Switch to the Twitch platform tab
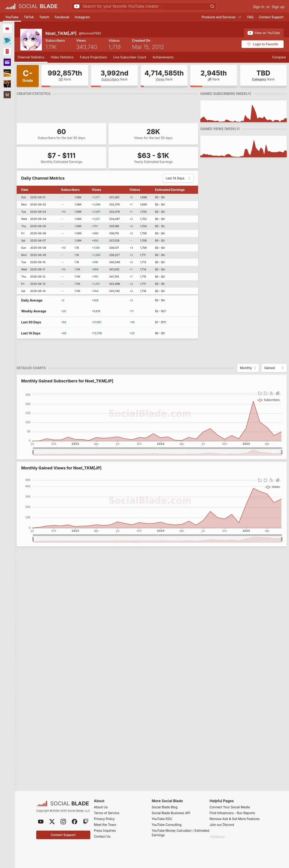The width and height of the screenshot is (289, 868). [x=44, y=17]
